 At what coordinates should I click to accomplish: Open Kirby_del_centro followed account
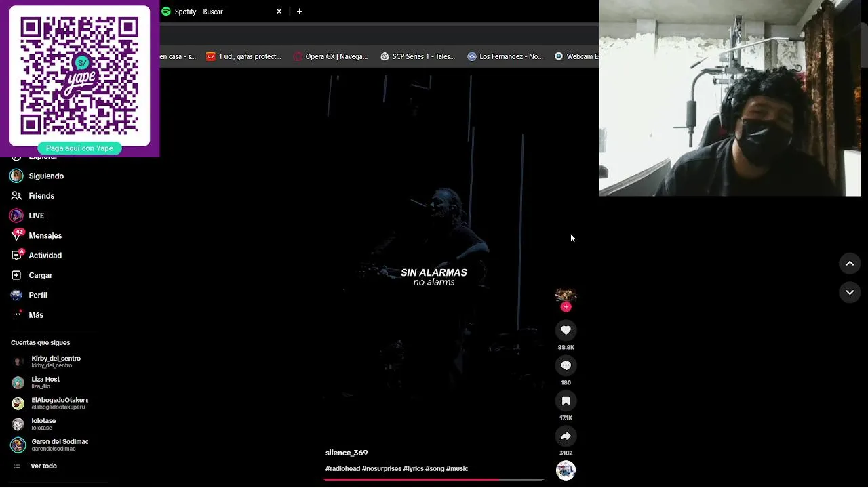pos(56,361)
